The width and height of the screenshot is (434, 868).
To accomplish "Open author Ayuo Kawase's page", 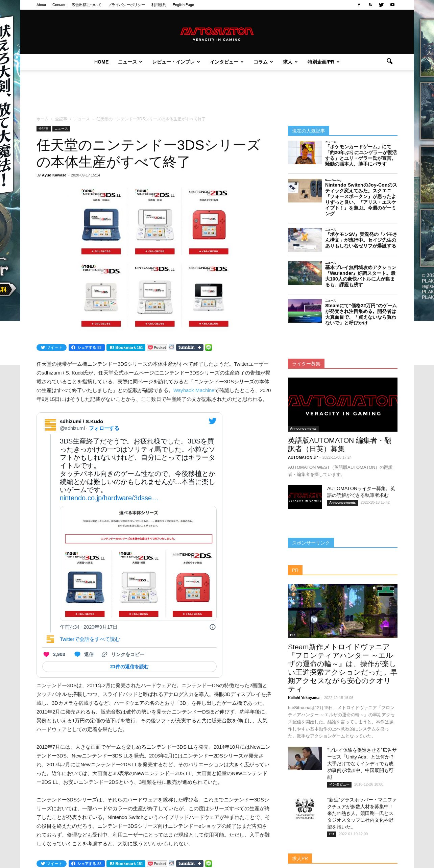I will [x=54, y=175].
